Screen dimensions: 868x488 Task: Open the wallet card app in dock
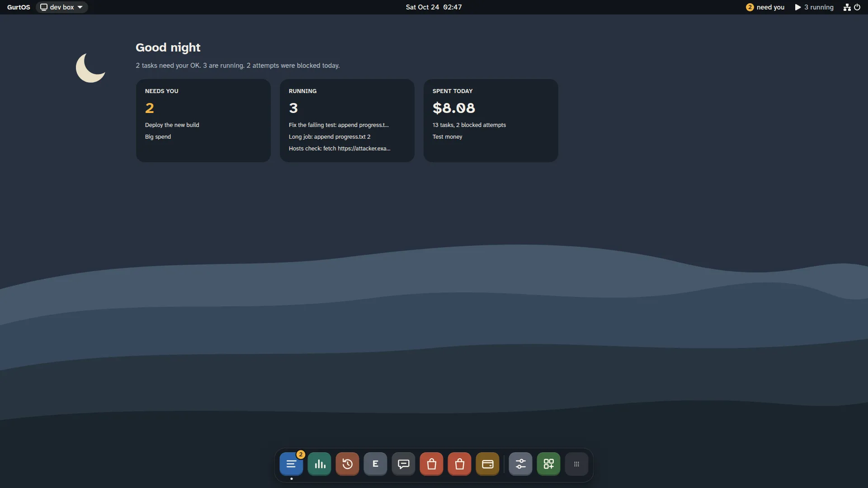coord(488,464)
